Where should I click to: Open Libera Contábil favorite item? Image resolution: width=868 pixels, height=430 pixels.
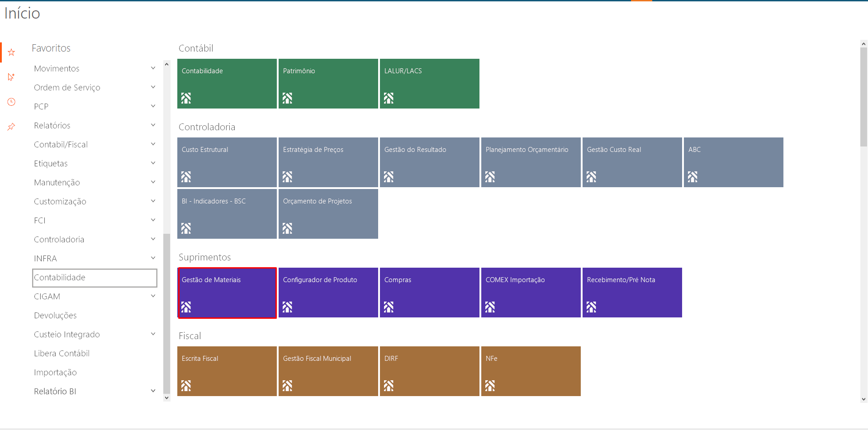[62, 354]
